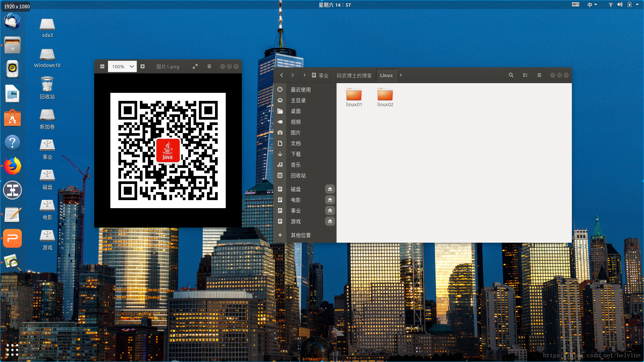
Task: Open 视频 videos in sidebar
Action: click(x=305, y=122)
